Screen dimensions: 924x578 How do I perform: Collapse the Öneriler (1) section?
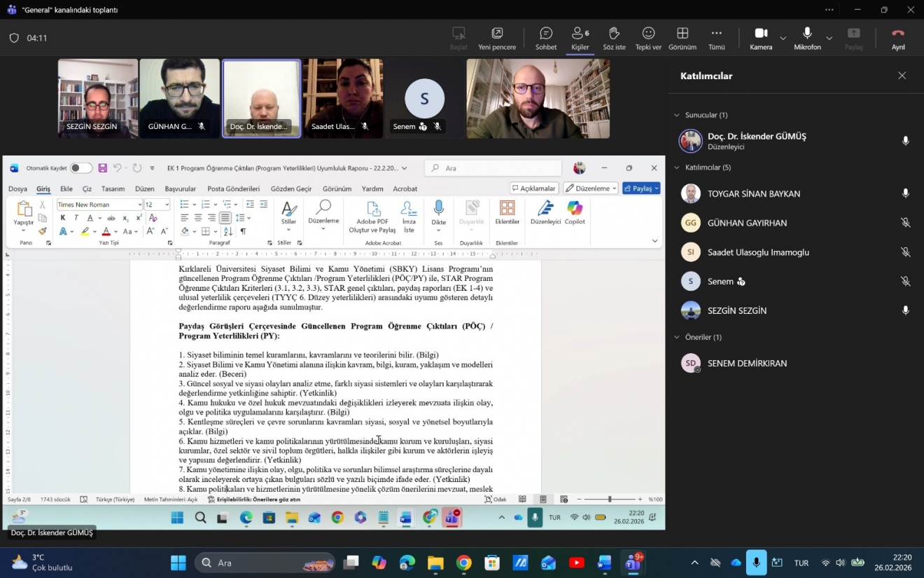point(677,337)
